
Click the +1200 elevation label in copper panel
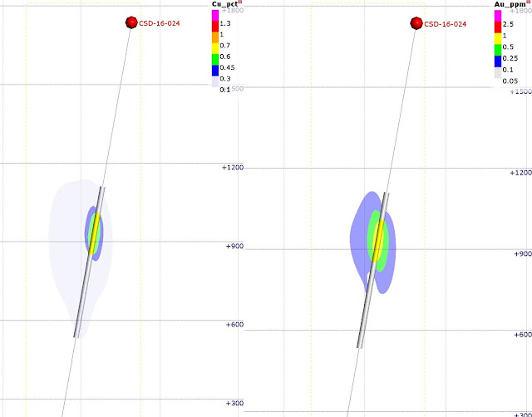(233, 168)
